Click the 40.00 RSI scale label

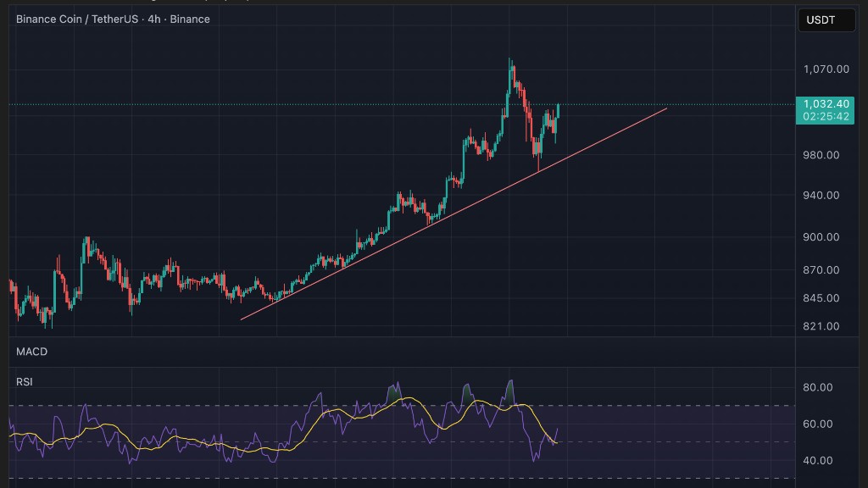818,461
